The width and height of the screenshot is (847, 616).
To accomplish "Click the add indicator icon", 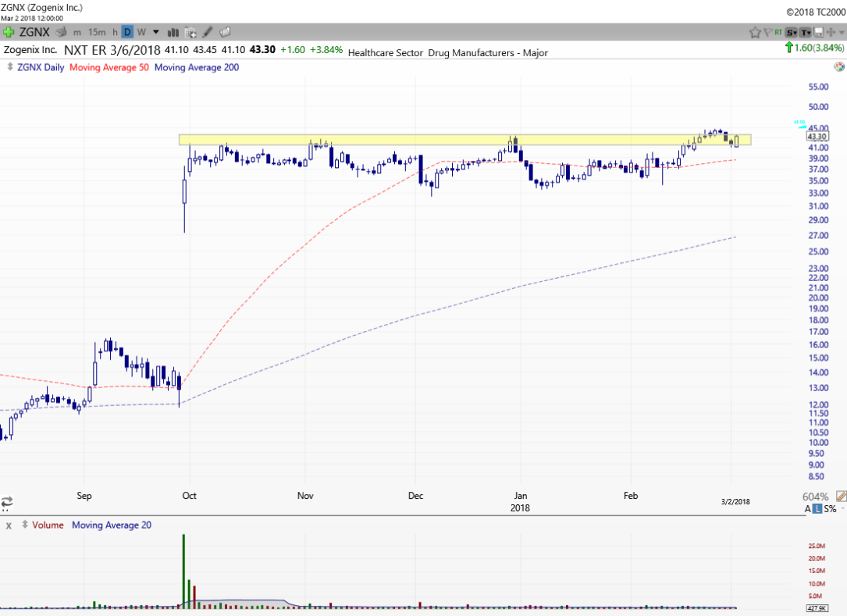I will 190,32.
